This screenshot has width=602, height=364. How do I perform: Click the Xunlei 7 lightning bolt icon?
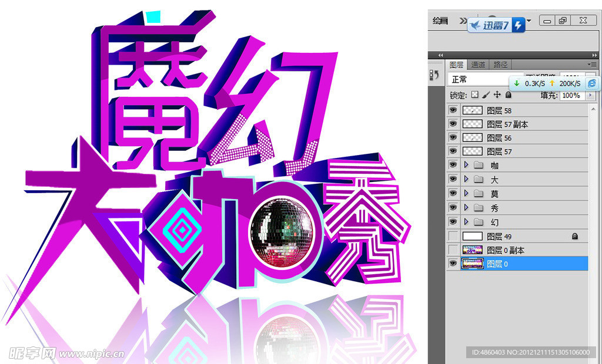click(518, 25)
